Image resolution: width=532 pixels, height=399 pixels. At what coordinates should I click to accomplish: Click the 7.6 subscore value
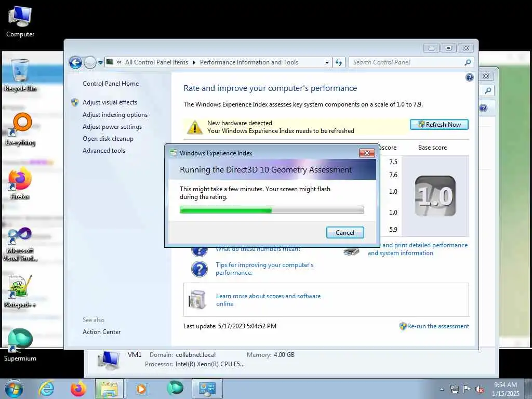tap(393, 175)
